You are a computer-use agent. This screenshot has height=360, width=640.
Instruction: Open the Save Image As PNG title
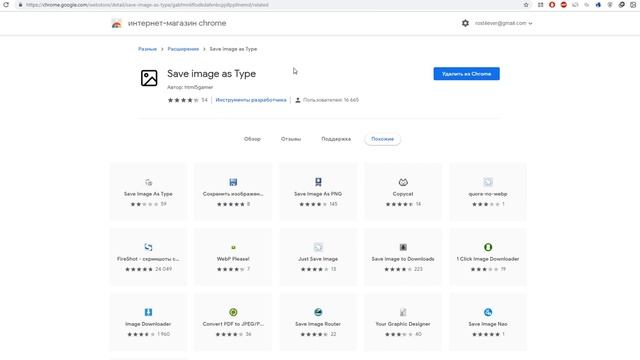[x=318, y=194]
